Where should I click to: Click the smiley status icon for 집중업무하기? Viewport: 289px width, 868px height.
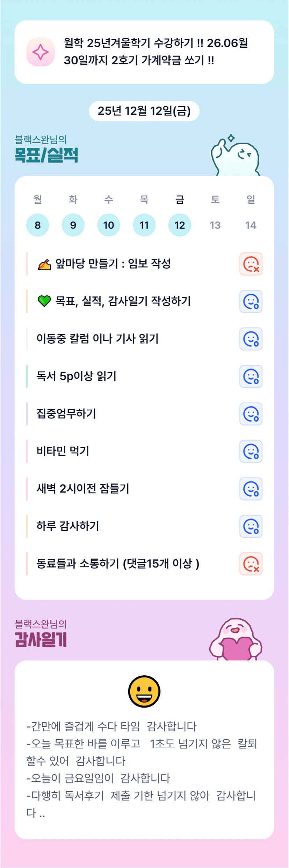pyautogui.click(x=251, y=414)
